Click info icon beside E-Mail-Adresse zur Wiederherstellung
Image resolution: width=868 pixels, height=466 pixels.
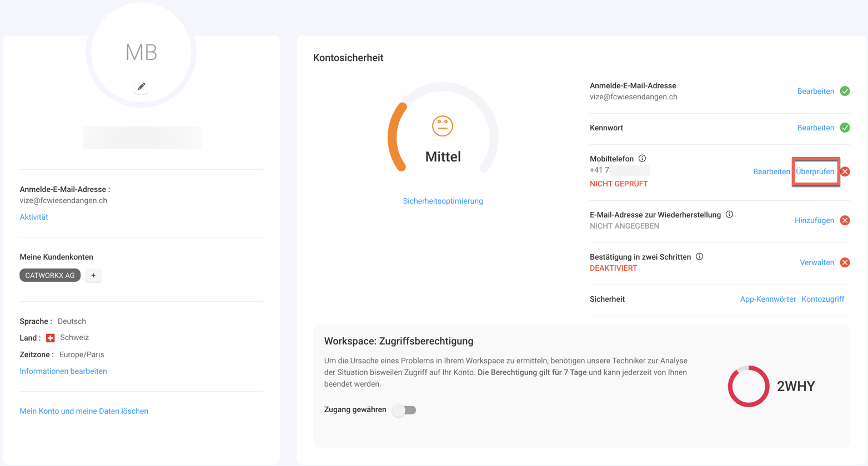tap(729, 215)
